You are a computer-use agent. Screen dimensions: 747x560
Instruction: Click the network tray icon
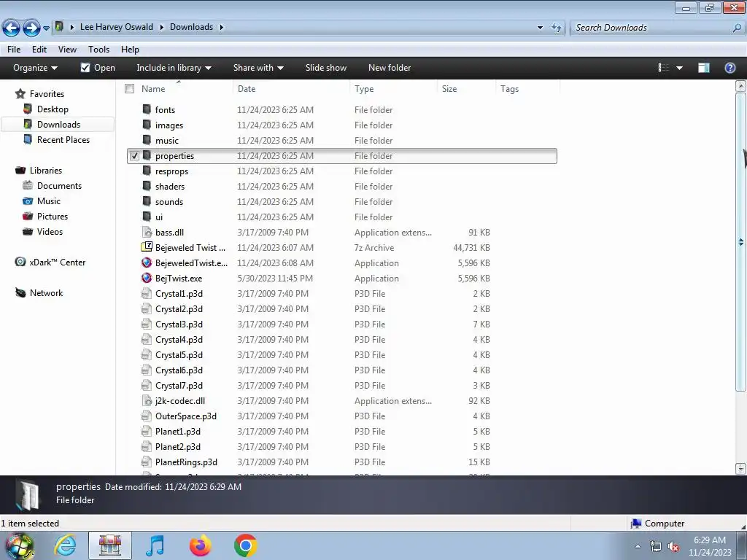tap(656, 547)
